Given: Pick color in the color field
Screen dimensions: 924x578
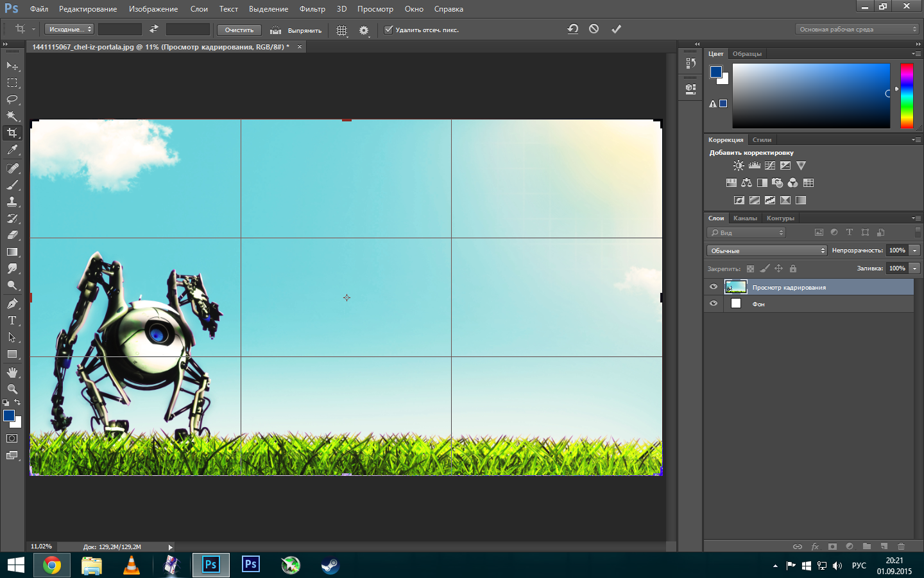Looking at the screenshot, I should 811,96.
